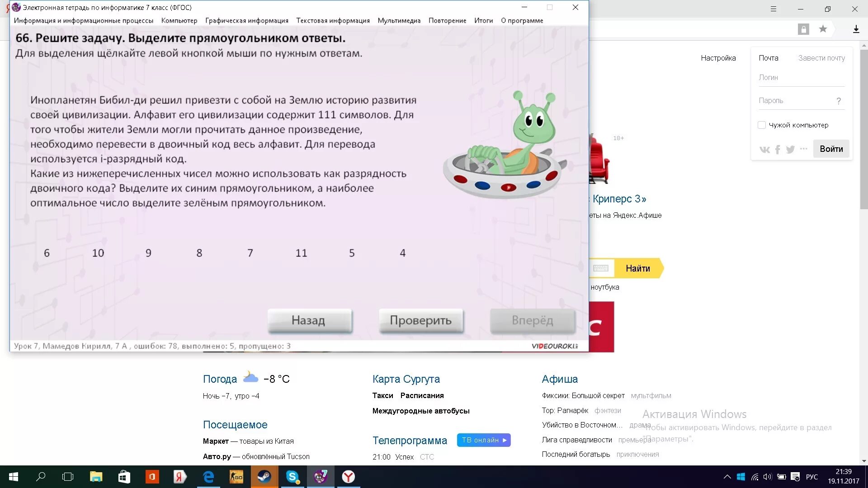The width and height of the screenshot is (868, 488).
Task: Click the Итоги tab in menu bar
Action: pos(483,20)
